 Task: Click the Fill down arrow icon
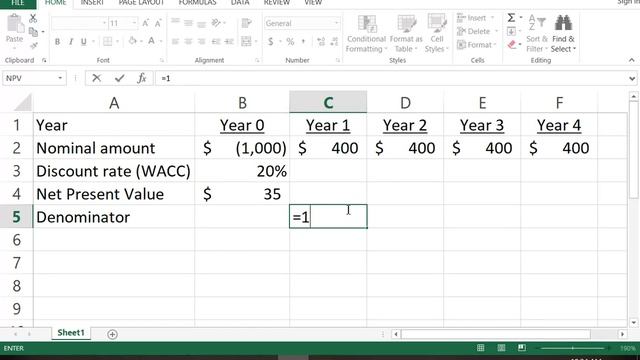511,31
